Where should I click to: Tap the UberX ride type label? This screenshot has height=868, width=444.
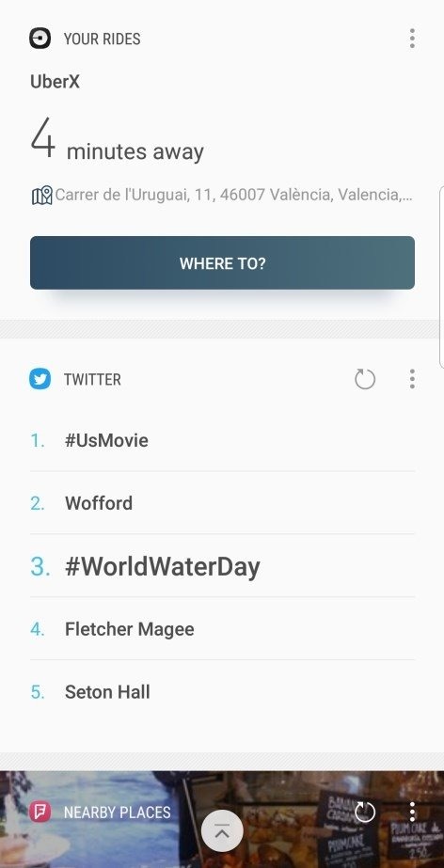coord(55,82)
